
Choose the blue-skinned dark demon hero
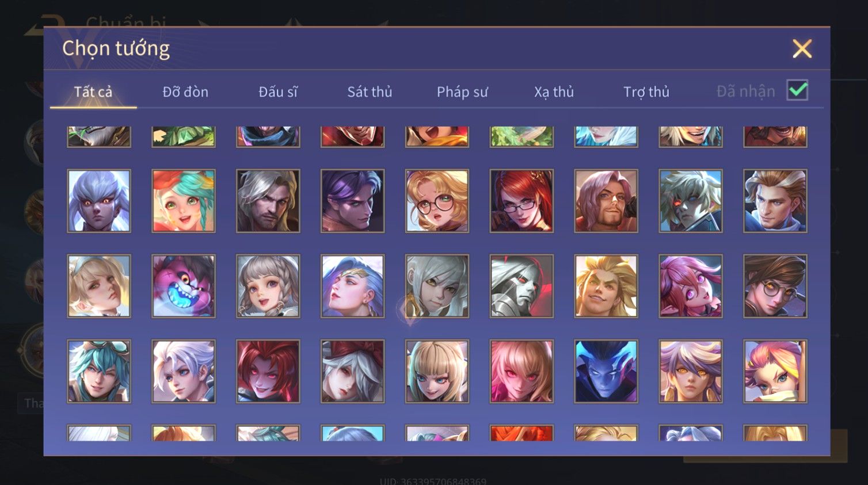click(x=606, y=371)
